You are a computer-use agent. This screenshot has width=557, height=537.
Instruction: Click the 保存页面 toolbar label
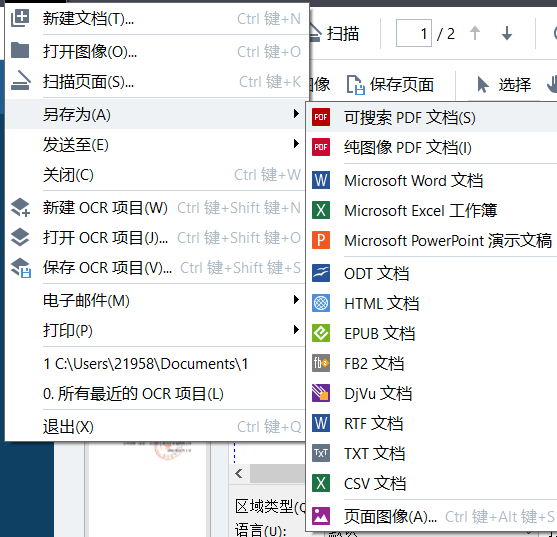402,85
